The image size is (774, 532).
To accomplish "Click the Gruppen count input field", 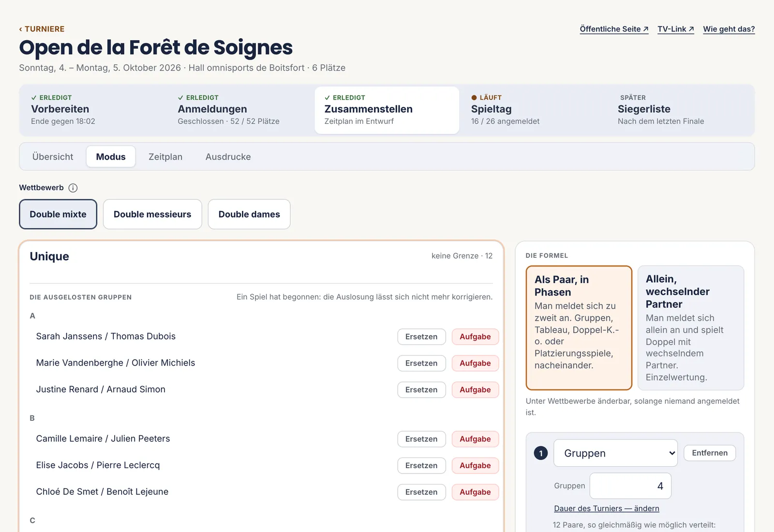I will click(x=630, y=486).
